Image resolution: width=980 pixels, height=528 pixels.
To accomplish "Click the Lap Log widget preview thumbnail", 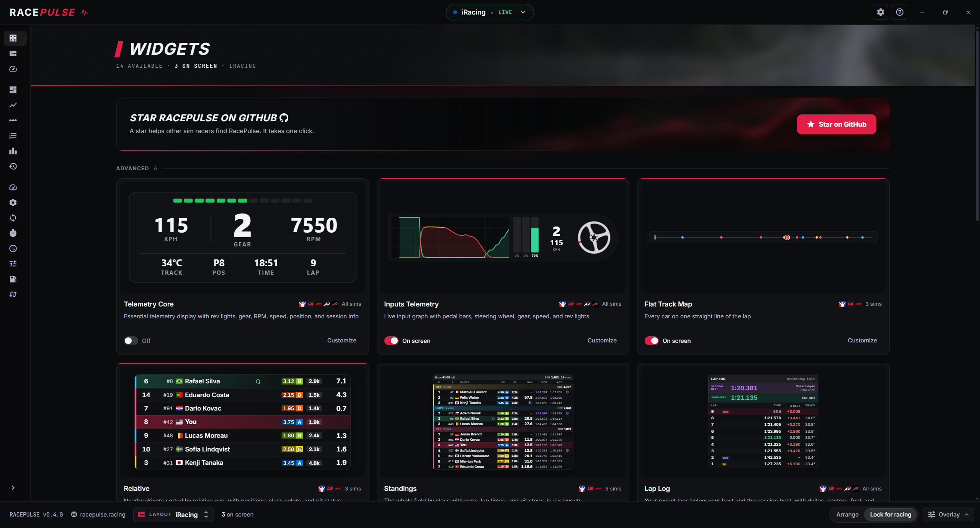I will tap(763, 422).
